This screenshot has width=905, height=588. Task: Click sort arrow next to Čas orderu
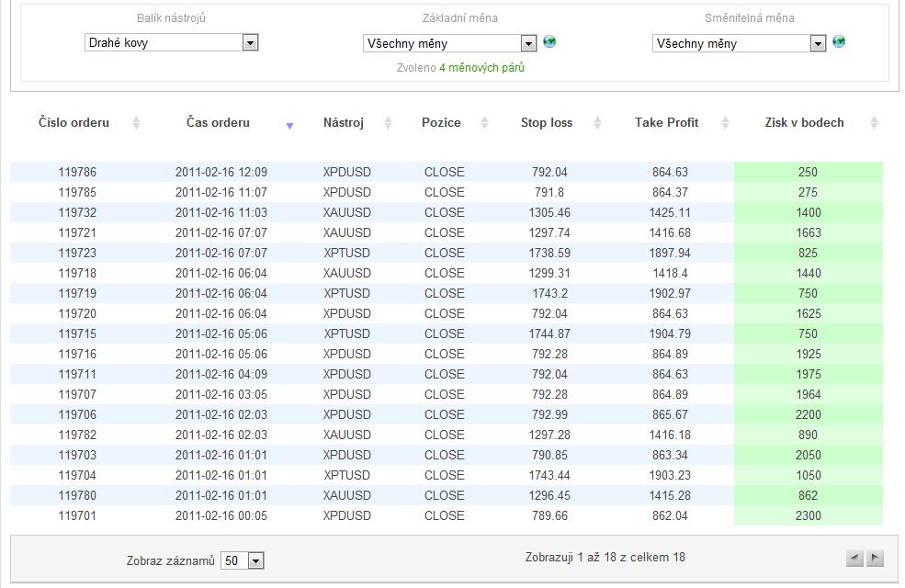click(289, 125)
